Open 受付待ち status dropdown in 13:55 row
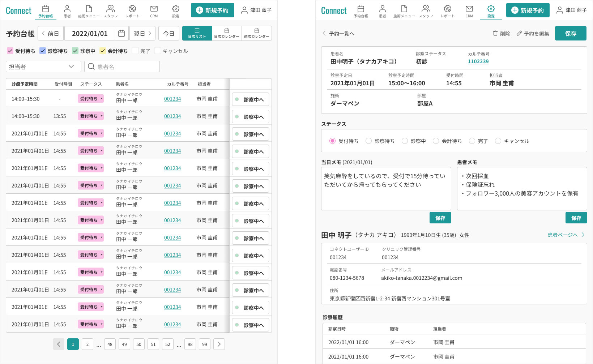Screen dimensions: 593x364 pyautogui.click(x=91, y=116)
